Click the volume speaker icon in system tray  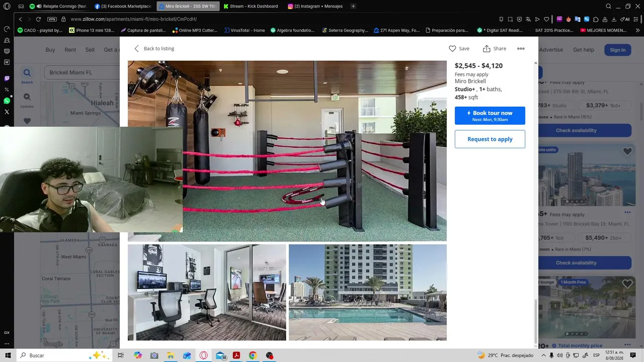coord(559,355)
